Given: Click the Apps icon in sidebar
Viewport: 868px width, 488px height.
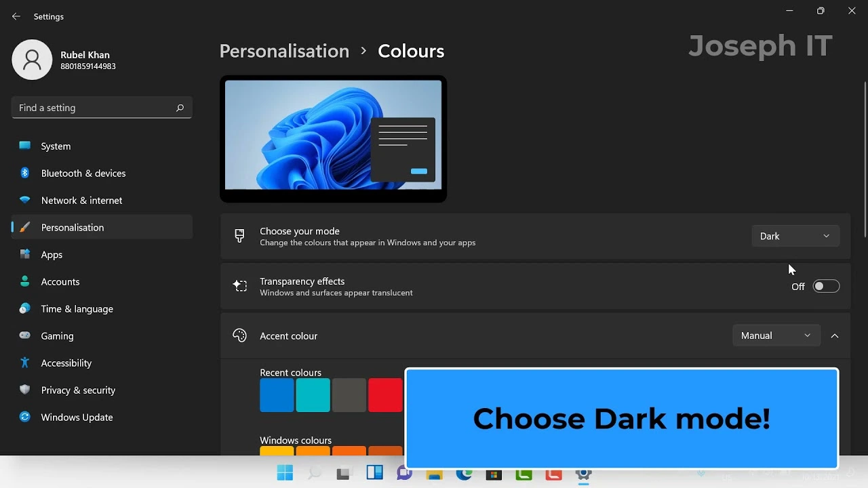Looking at the screenshot, I should (x=25, y=254).
